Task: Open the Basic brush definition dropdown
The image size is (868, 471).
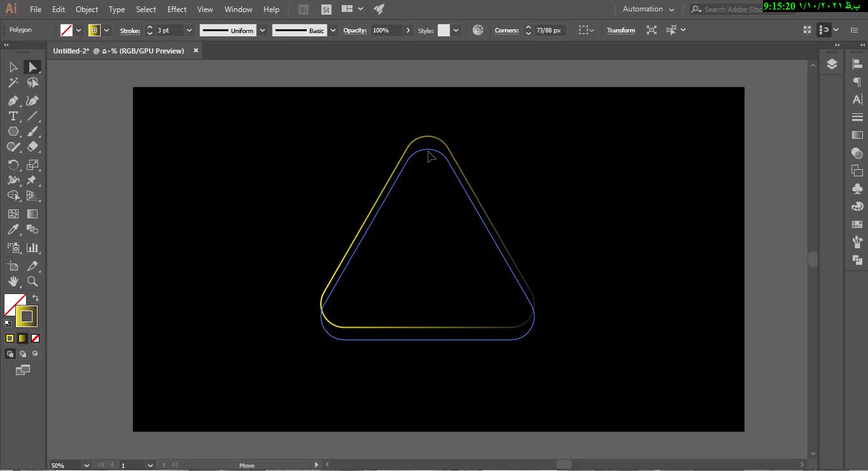Action: tap(333, 31)
